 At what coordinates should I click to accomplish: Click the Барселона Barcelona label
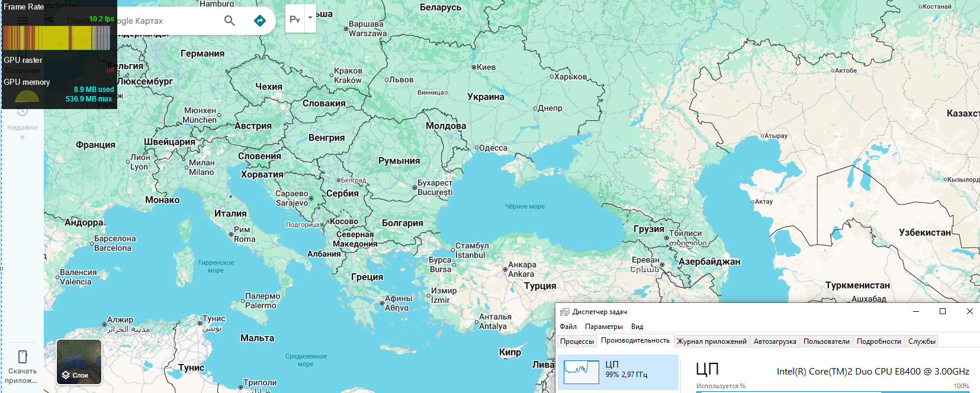point(115,243)
